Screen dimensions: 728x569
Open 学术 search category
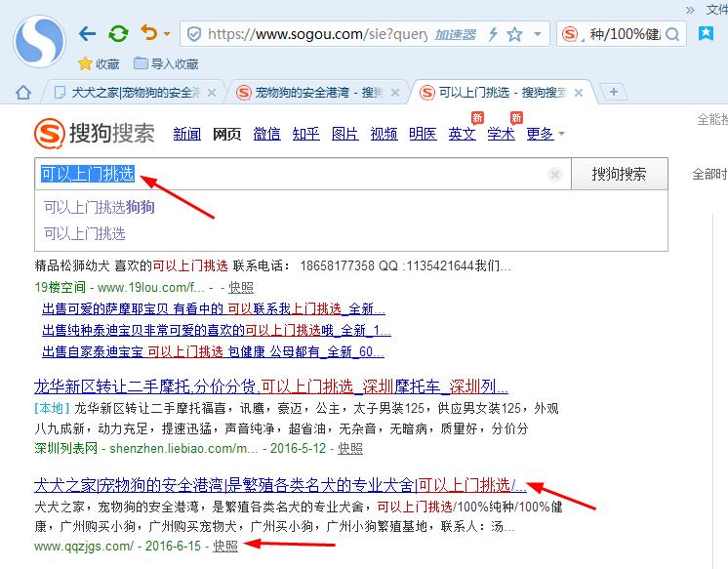501,134
